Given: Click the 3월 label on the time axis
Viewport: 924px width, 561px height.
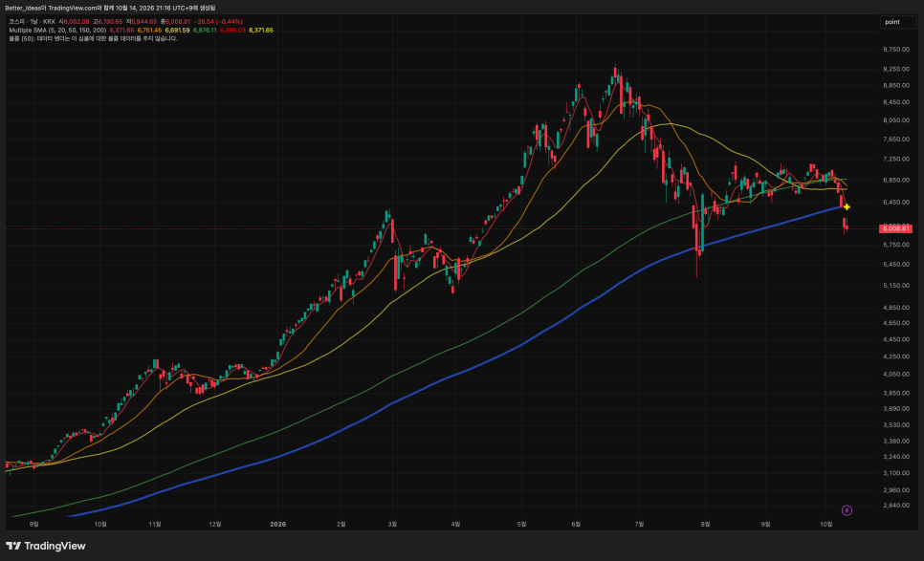Looking at the screenshot, I should pyautogui.click(x=392, y=524).
